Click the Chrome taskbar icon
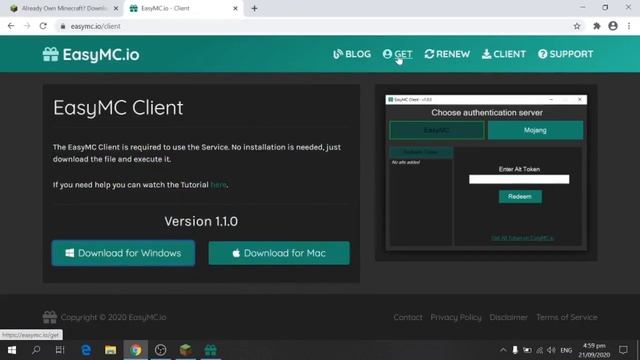Screen dimensions: 640x360 click(136, 350)
